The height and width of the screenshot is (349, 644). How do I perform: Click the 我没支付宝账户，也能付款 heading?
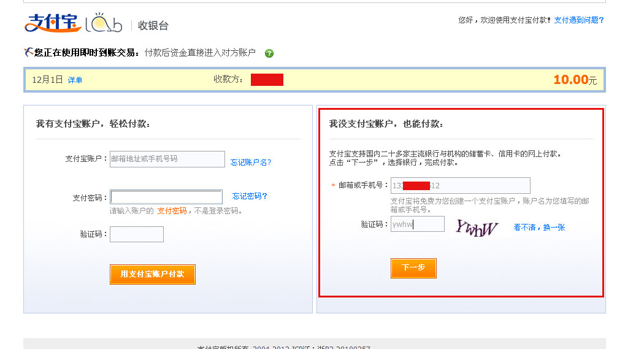pyautogui.click(x=386, y=123)
